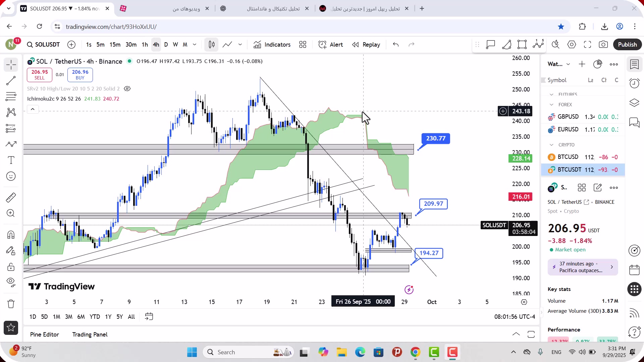Open watchlist advanced view pie icon

[598, 64]
